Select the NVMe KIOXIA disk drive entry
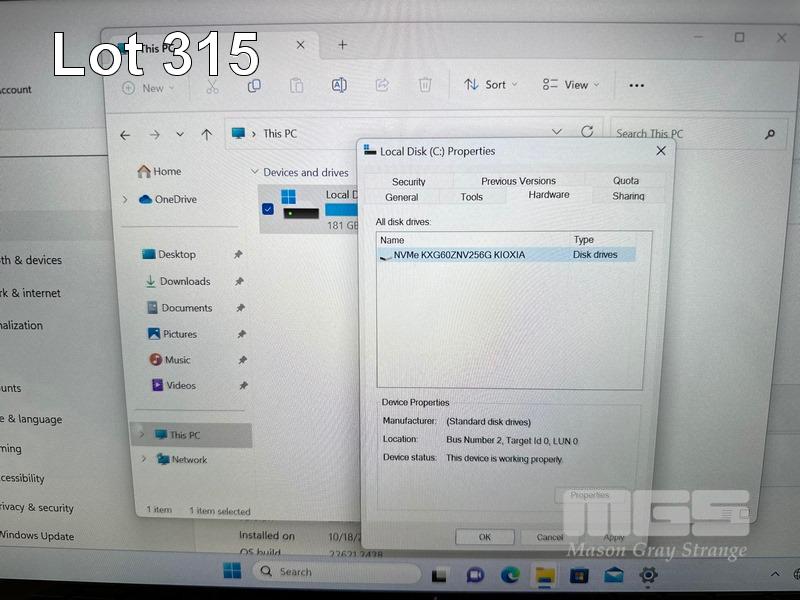This screenshot has width=800, height=600. click(x=458, y=255)
